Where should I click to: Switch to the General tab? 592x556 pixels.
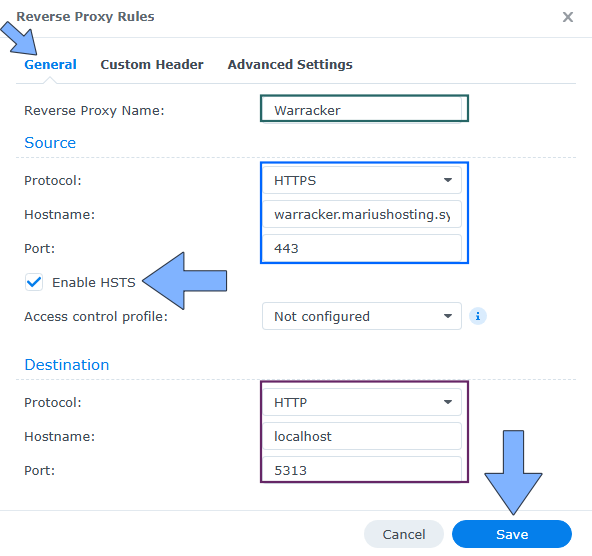[x=50, y=65]
